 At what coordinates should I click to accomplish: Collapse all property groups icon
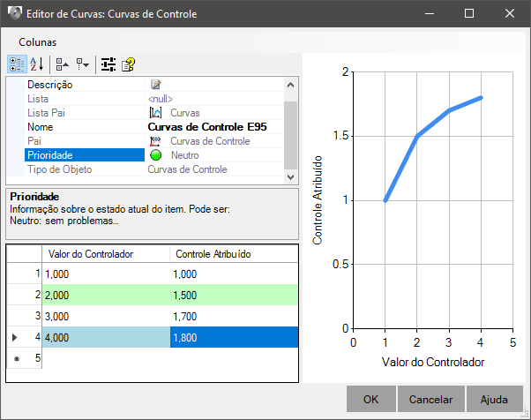(x=63, y=64)
